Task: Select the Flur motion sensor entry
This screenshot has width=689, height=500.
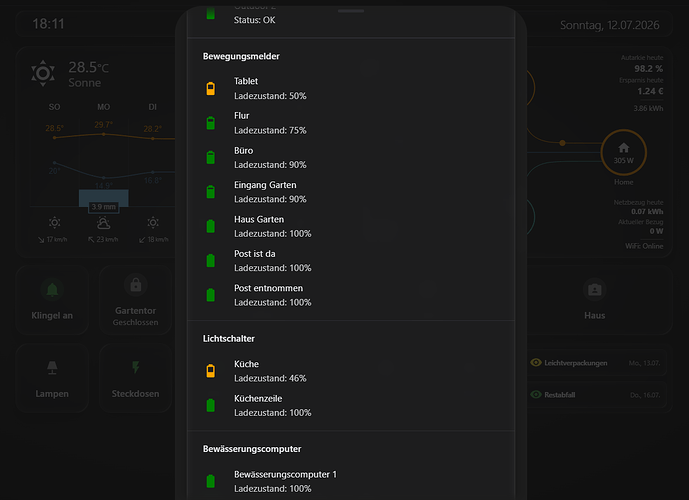Action: 351,123
